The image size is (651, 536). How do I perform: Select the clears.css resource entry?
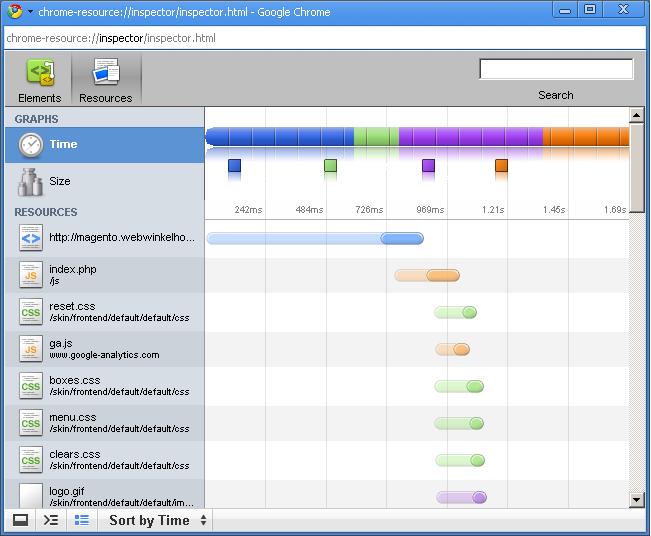(105, 460)
